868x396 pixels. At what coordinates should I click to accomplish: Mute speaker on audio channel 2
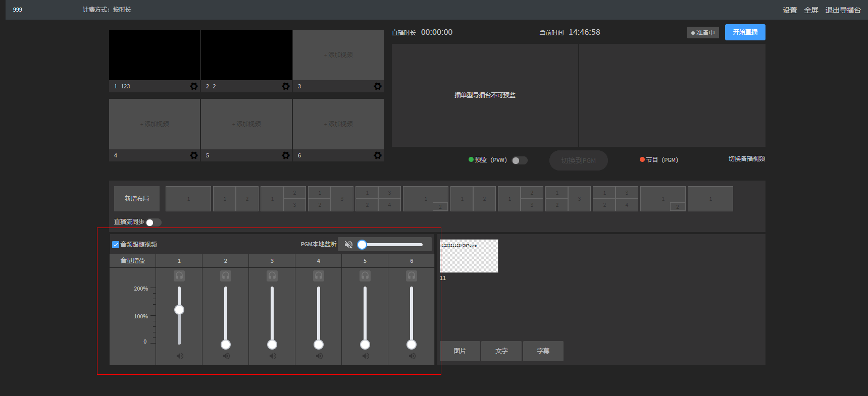[x=226, y=356]
